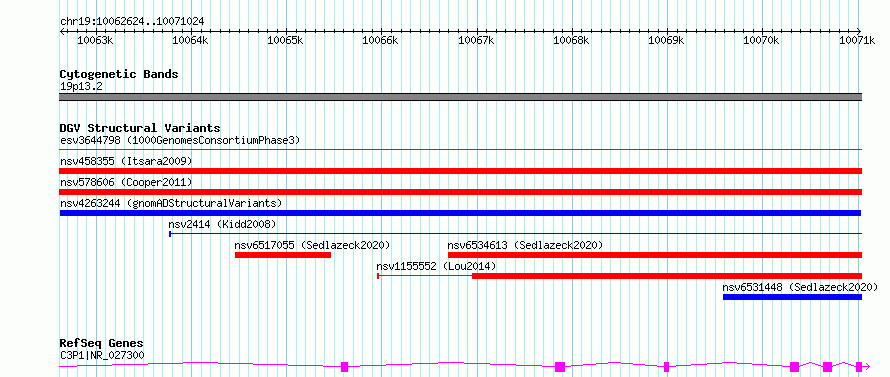The height and width of the screenshot is (377, 890).
Task: Open the nsv2414 (Kidd2008) label
Action: tap(222, 224)
